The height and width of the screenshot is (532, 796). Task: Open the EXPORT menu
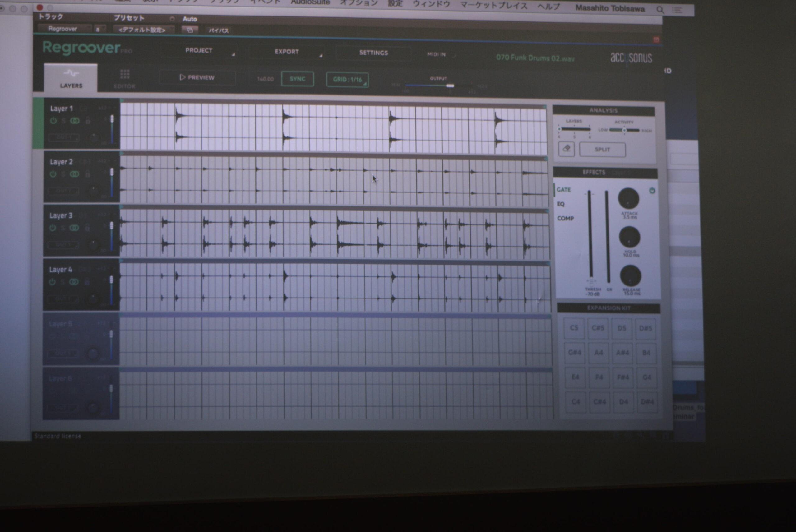287,52
